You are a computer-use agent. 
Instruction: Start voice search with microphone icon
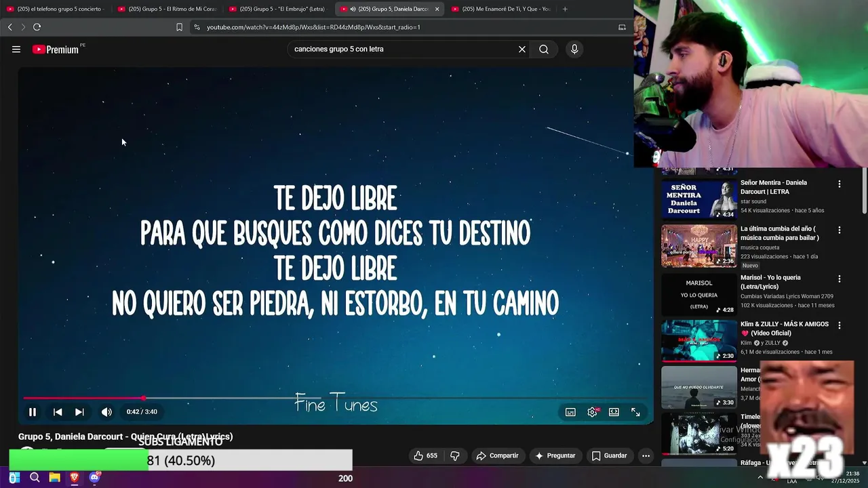pos(574,49)
